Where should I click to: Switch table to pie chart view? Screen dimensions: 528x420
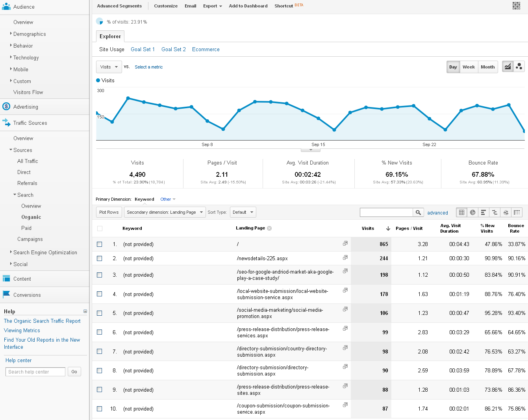[x=472, y=213]
